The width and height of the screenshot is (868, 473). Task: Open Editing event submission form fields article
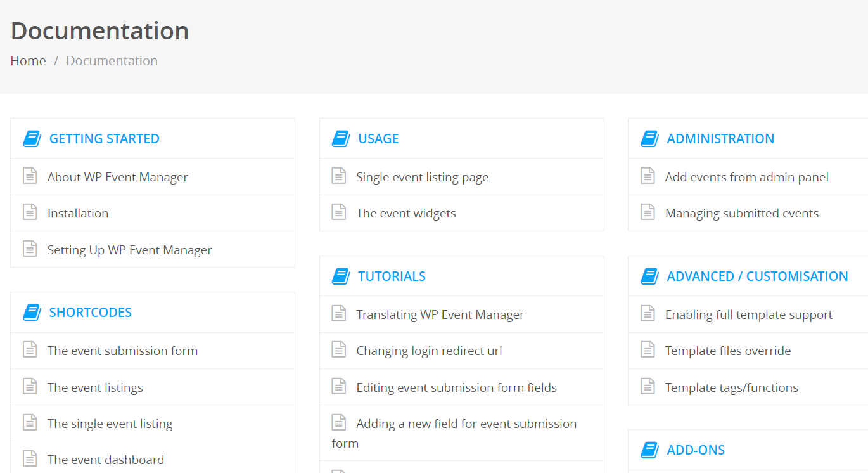tap(457, 387)
